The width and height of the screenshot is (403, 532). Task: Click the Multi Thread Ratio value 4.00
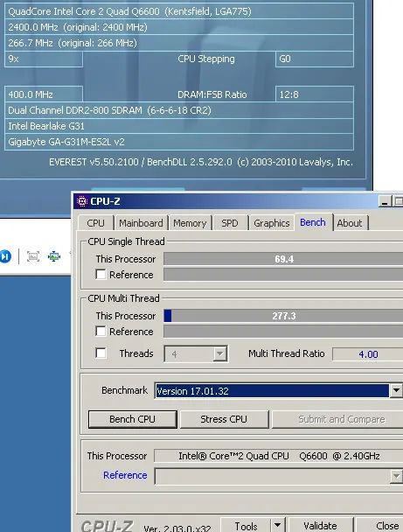368,354
